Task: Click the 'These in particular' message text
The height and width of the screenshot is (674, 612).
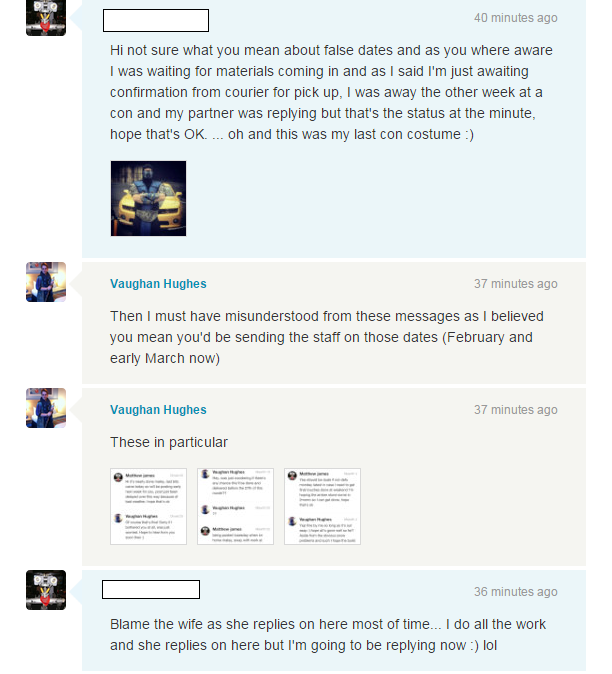Action: [169, 442]
